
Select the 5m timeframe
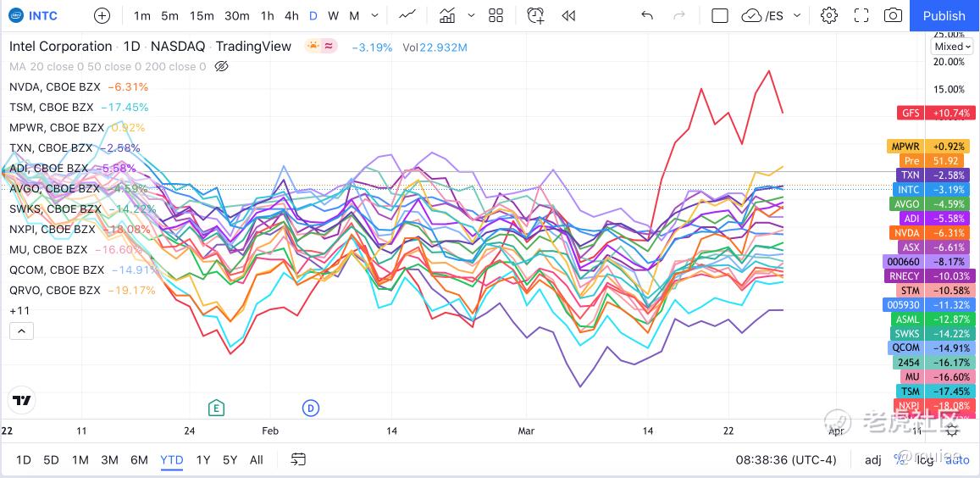[170, 15]
